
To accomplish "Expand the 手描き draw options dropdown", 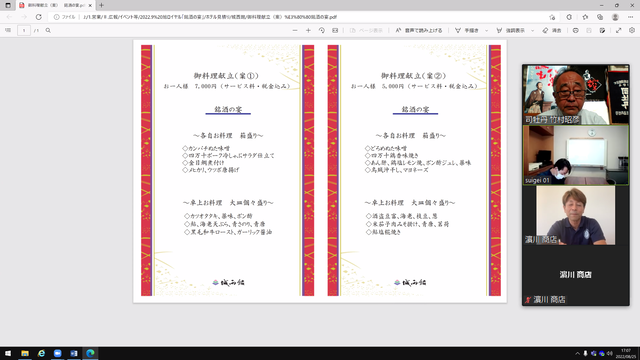I will pyautogui.click(x=486, y=31).
